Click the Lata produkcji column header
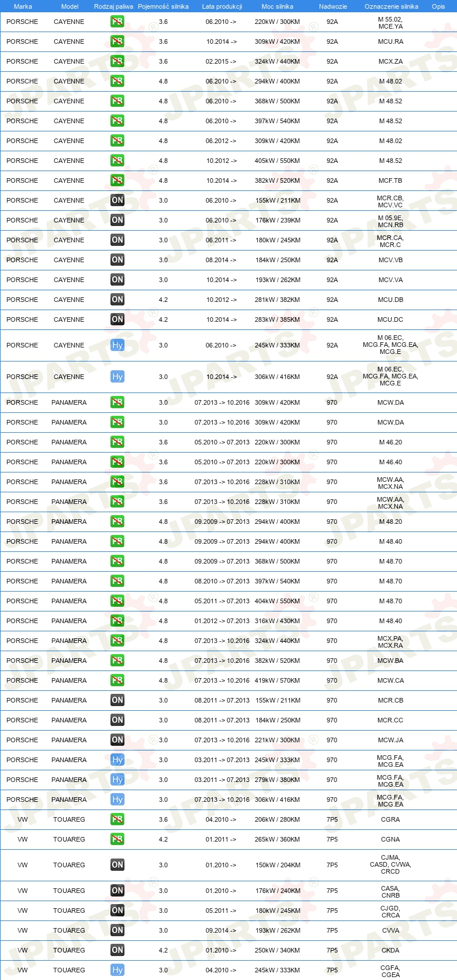The height and width of the screenshot is (980, 457). [222, 6]
